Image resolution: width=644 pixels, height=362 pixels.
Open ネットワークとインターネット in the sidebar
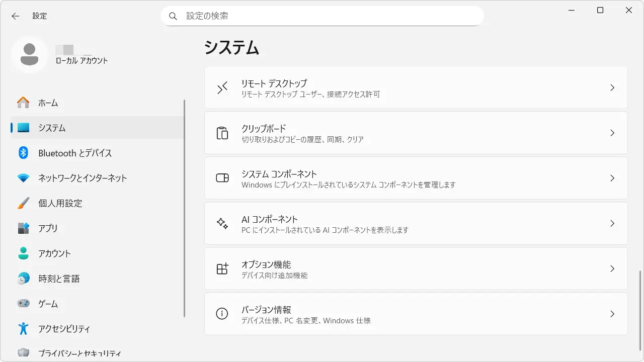(83, 178)
